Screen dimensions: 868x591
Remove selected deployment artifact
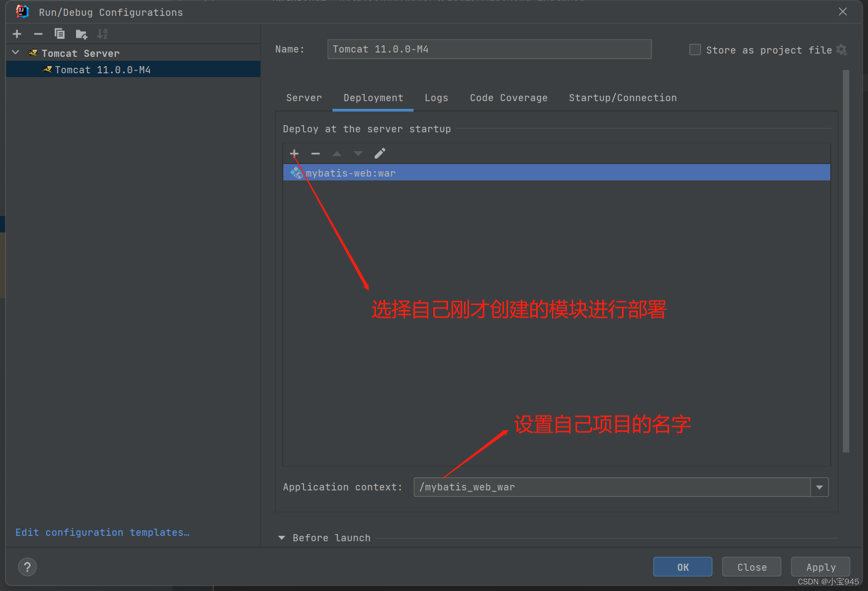(316, 153)
